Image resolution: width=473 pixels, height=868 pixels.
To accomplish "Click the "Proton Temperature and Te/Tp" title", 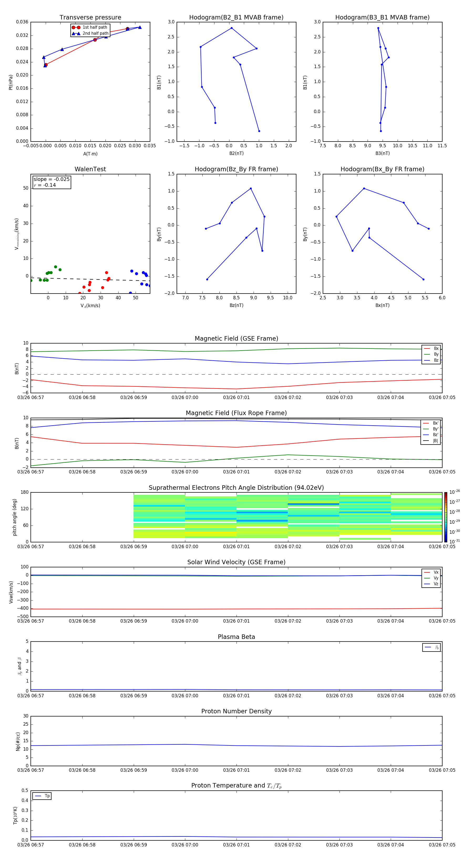I will click(x=236, y=786).
